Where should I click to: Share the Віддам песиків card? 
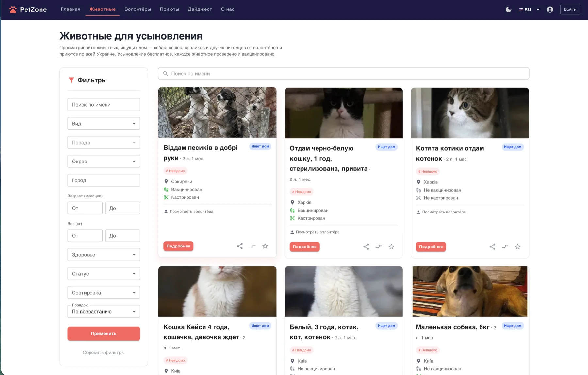[240, 246]
